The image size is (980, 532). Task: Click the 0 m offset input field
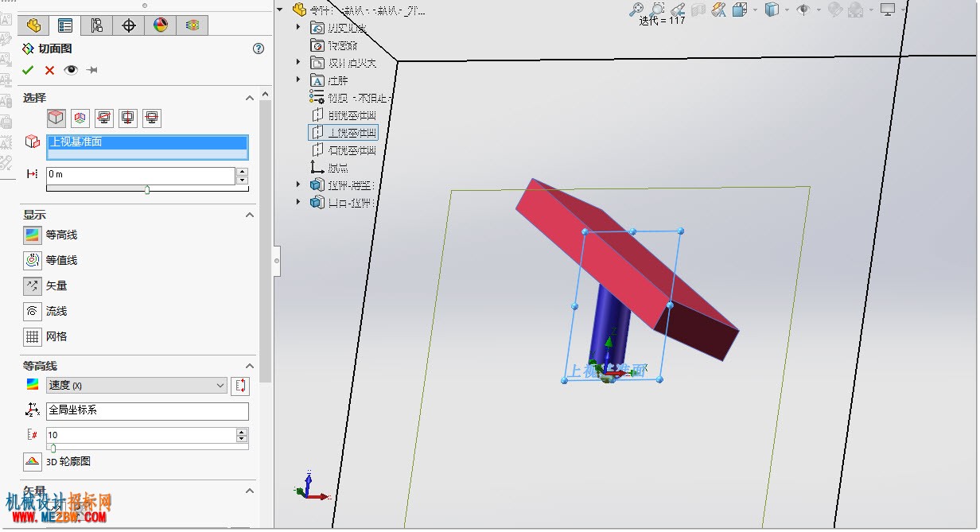coord(141,174)
